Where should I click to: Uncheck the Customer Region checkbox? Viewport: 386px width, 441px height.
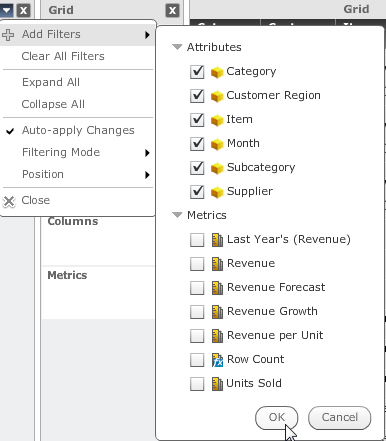tap(197, 96)
